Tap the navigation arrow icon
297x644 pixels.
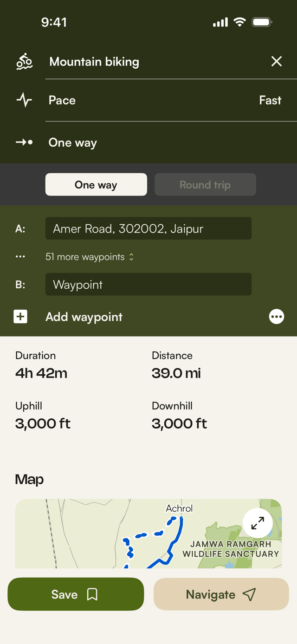click(x=249, y=594)
